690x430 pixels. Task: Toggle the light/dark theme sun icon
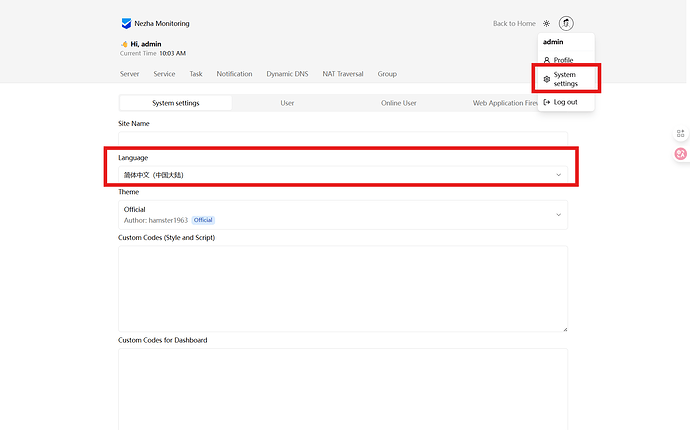[546, 23]
